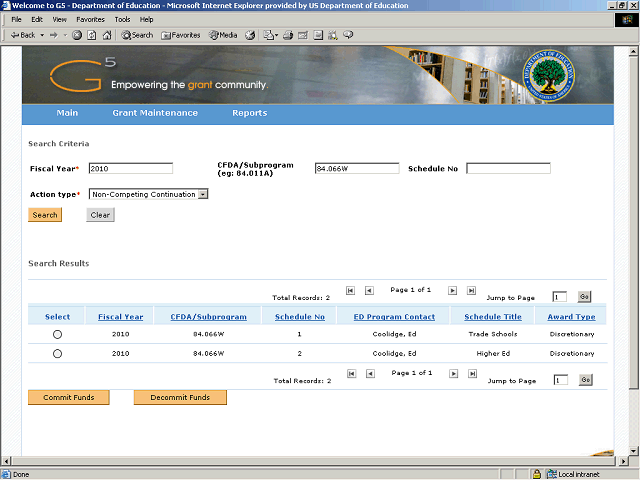The width and height of the screenshot is (640, 480).
Task: Click the History toolbar icon
Action: [250, 35]
